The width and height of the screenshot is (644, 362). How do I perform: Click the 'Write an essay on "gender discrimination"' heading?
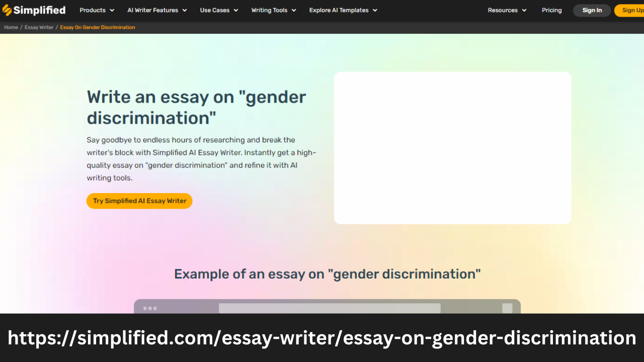click(197, 107)
